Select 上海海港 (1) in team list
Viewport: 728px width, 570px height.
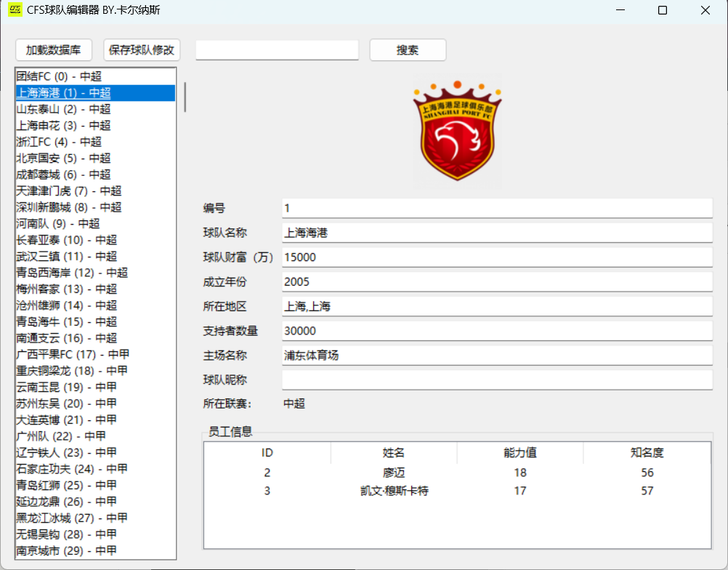[96, 92]
